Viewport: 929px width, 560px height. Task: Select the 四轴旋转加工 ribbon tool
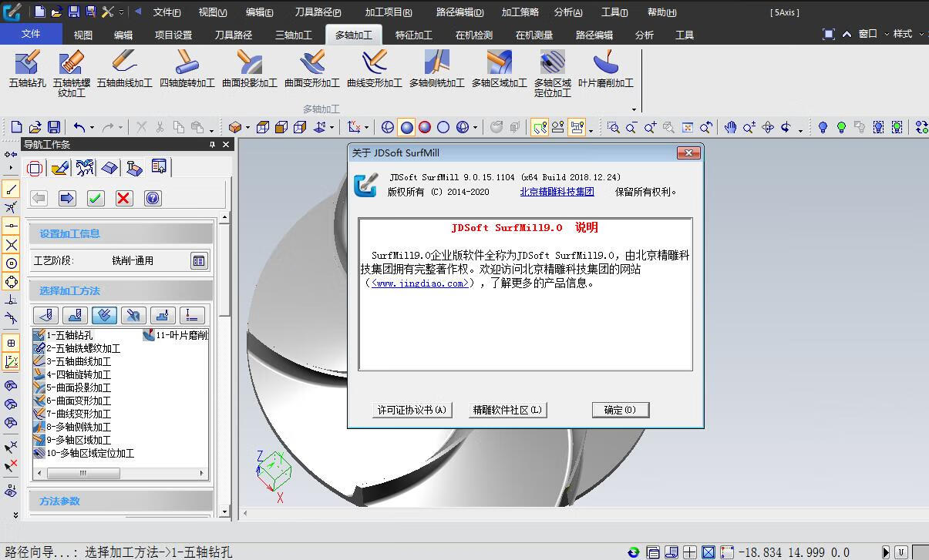(x=187, y=69)
